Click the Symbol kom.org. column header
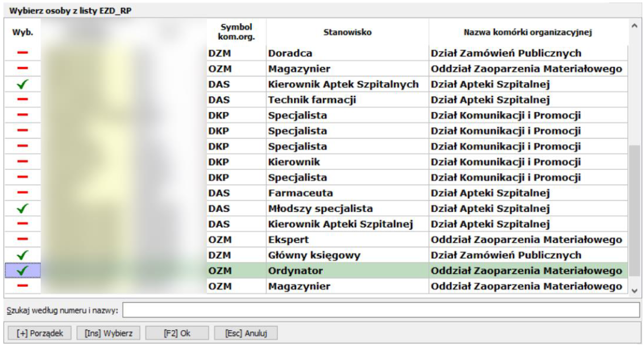Image resolution: width=644 pixels, height=346 pixels. click(x=236, y=32)
